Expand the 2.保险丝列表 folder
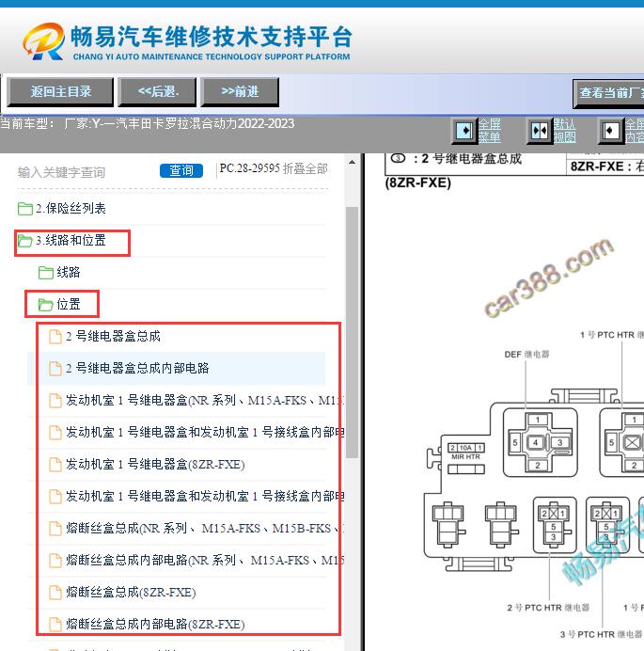This screenshot has width=644, height=651. pyautogui.click(x=71, y=208)
